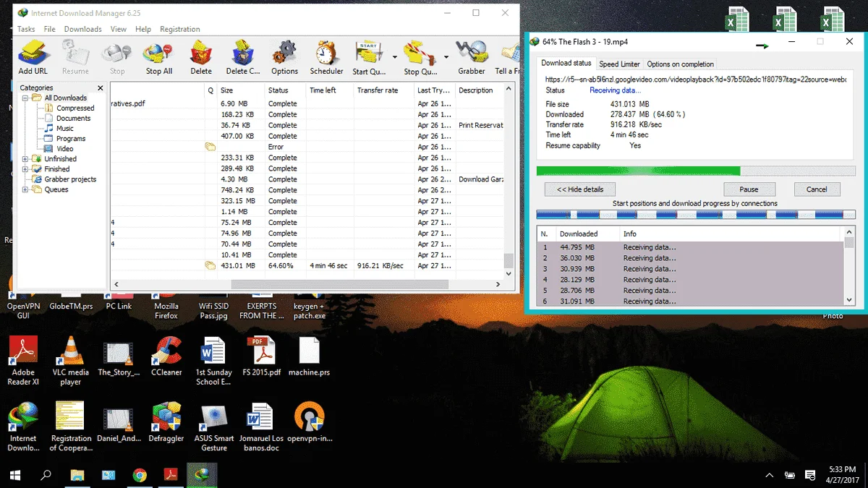Expand the Finished tree node

click(25, 169)
